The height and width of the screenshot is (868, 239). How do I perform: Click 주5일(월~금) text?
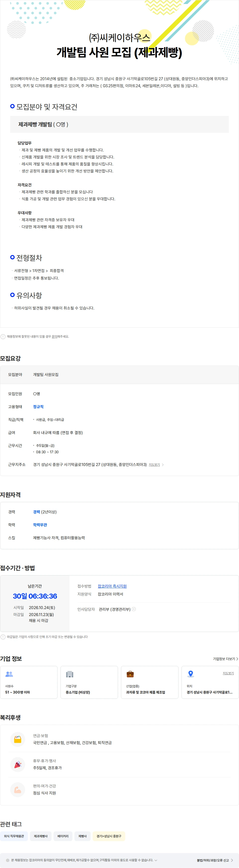point(45,445)
